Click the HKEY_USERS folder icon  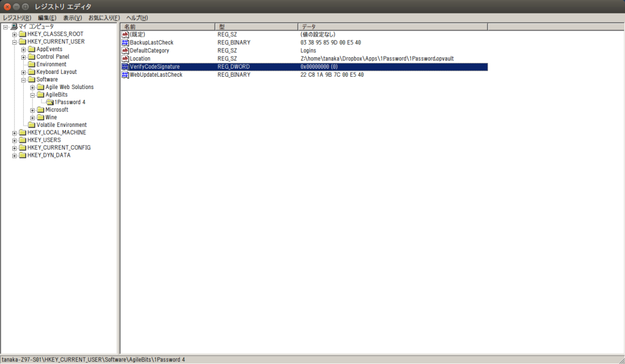point(23,140)
